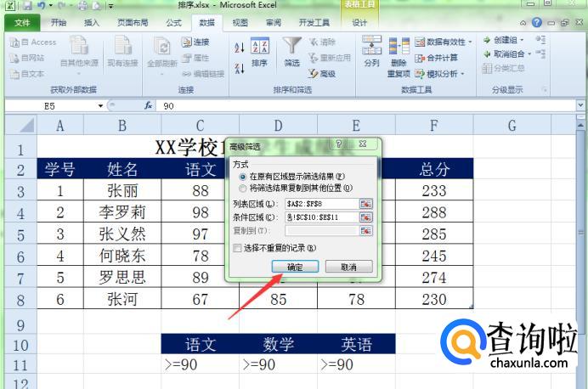Select 'filter in place' (在原有区域显示筛选结果) radio
This screenshot has height=389, width=588.
tap(243, 177)
